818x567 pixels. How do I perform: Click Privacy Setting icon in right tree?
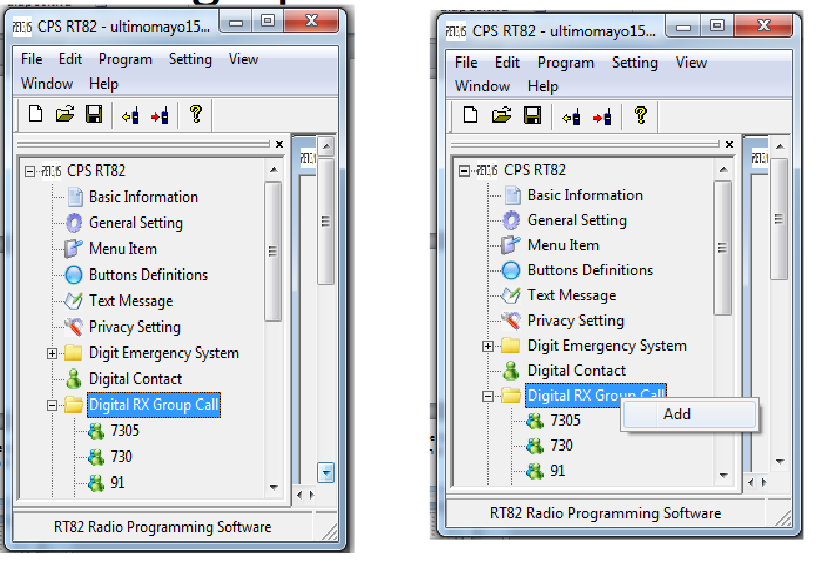[x=511, y=320]
